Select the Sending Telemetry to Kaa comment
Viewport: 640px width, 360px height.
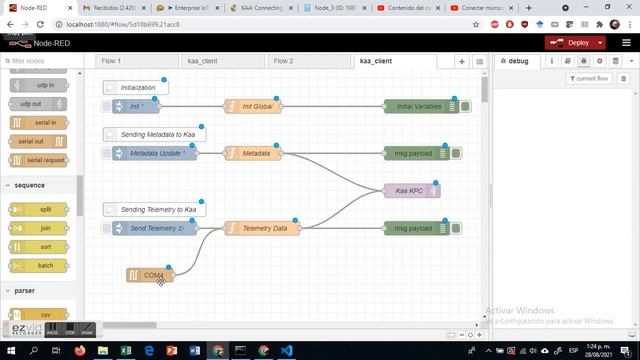click(154, 209)
